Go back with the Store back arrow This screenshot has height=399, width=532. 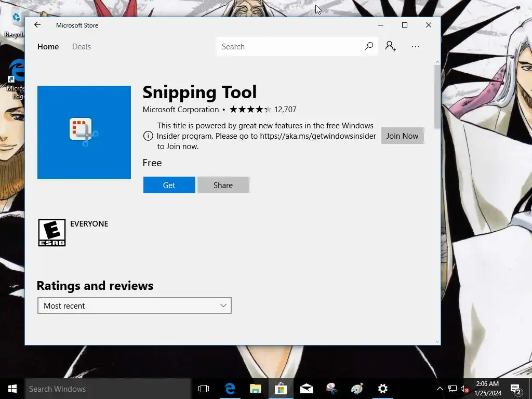pos(37,25)
